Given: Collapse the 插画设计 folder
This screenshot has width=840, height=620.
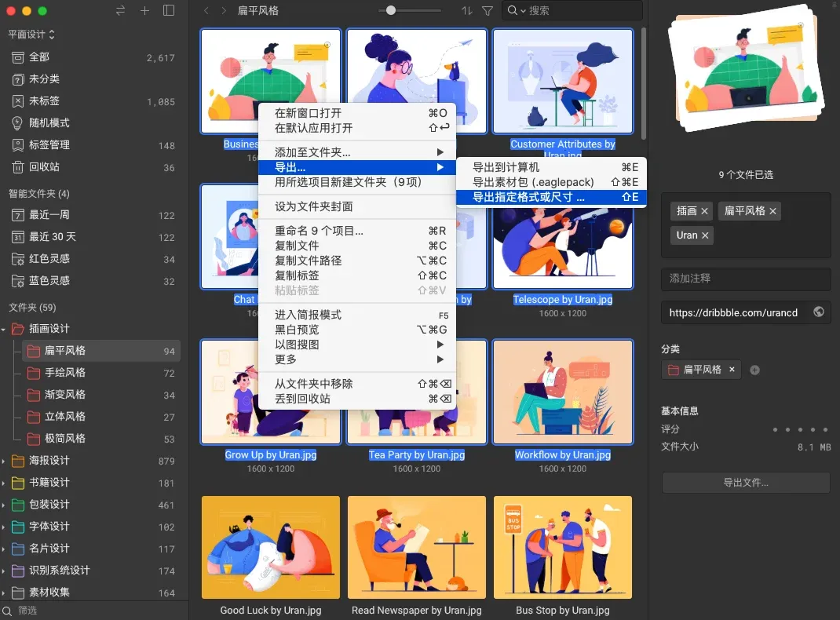Looking at the screenshot, I should pyautogui.click(x=4, y=329).
